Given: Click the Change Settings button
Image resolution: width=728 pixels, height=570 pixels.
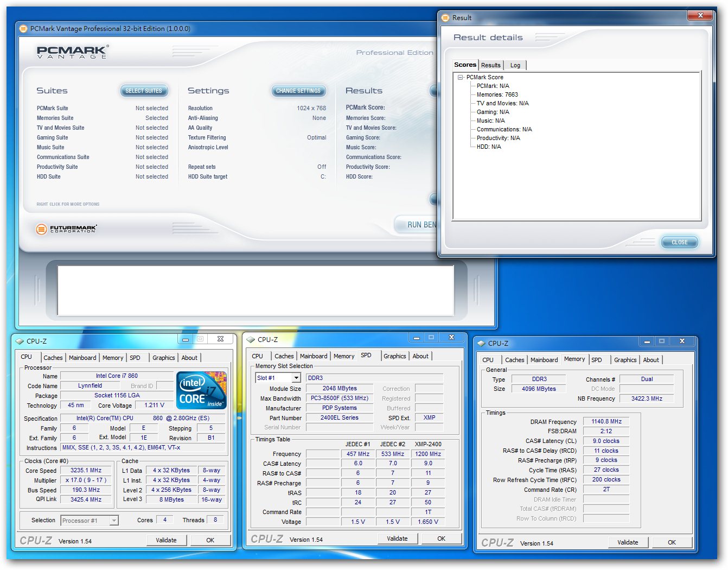Looking at the screenshot, I should (x=298, y=91).
